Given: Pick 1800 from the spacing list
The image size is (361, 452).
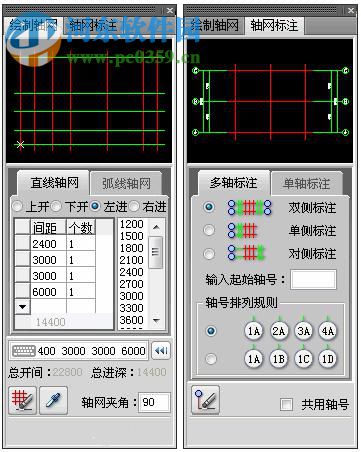Looking at the screenshot, I should coord(132,248).
